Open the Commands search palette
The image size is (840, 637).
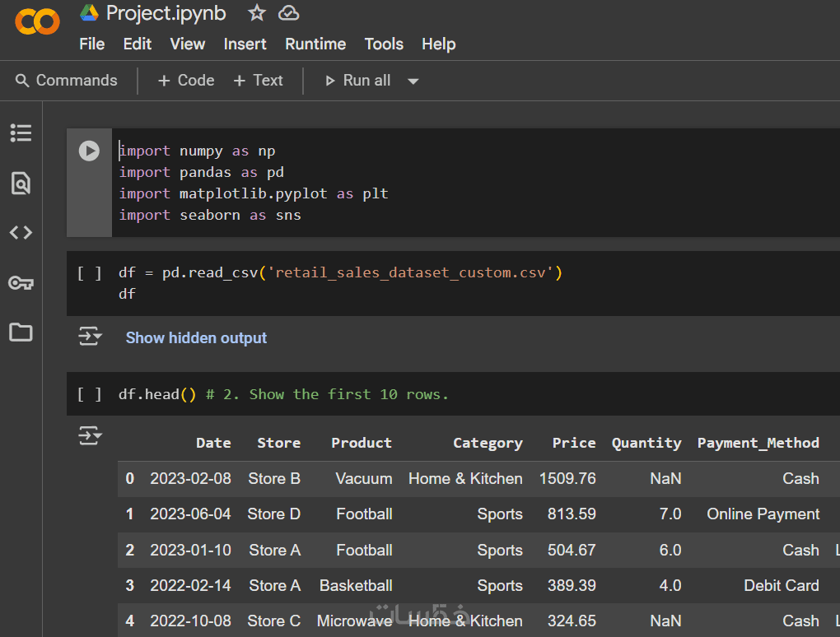[67, 81]
